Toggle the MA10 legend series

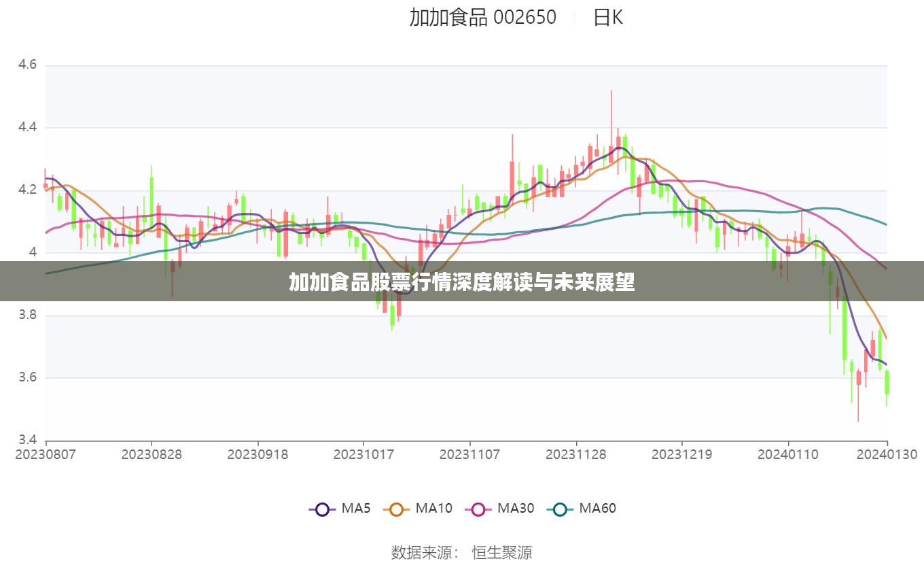point(418,508)
